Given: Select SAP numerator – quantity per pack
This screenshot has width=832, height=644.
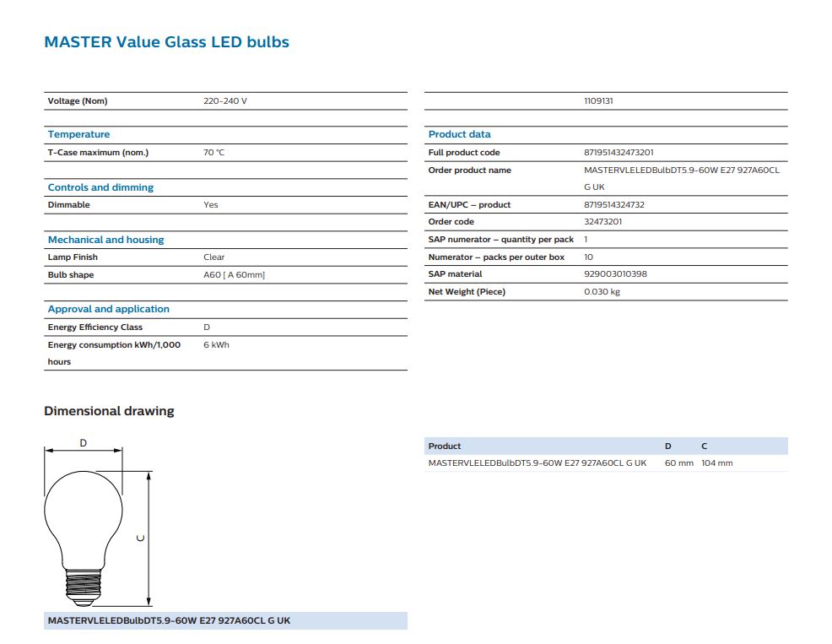Looking at the screenshot, I should point(501,240).
